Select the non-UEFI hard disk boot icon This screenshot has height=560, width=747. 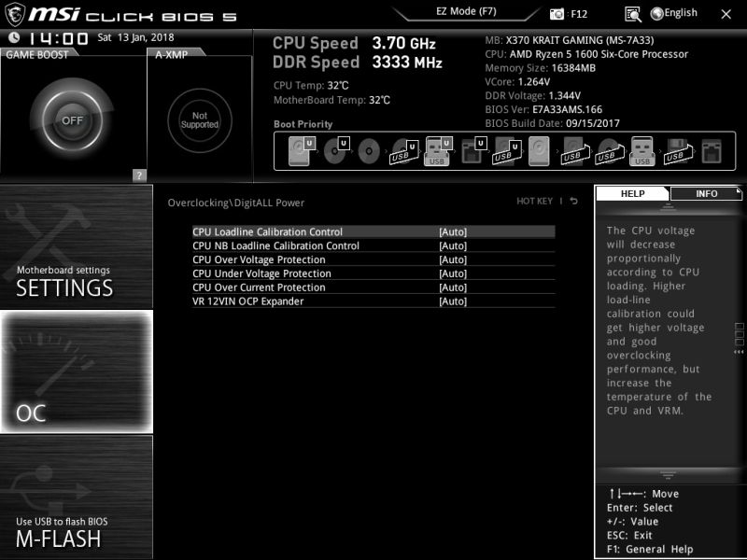tap(539, 151)
